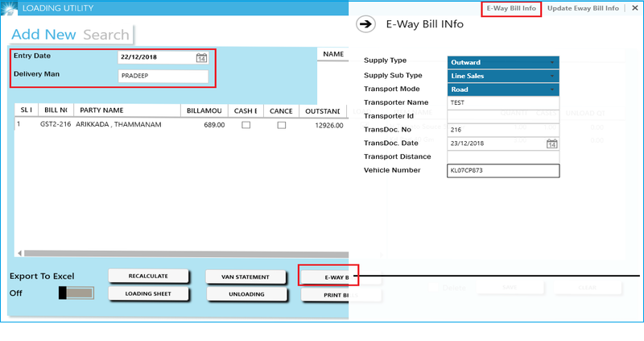The width and height of the screenshot is (644, 341).
Task: Tick the CASH checkbox for GST2-216
Action: (246, 125)
